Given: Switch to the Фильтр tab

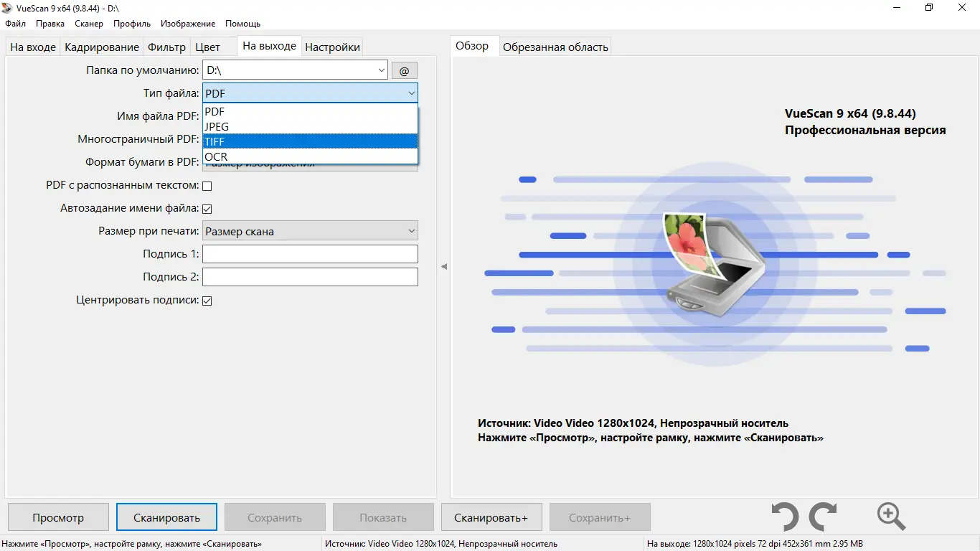Looking at the screenshot, I should coord(167,47).
